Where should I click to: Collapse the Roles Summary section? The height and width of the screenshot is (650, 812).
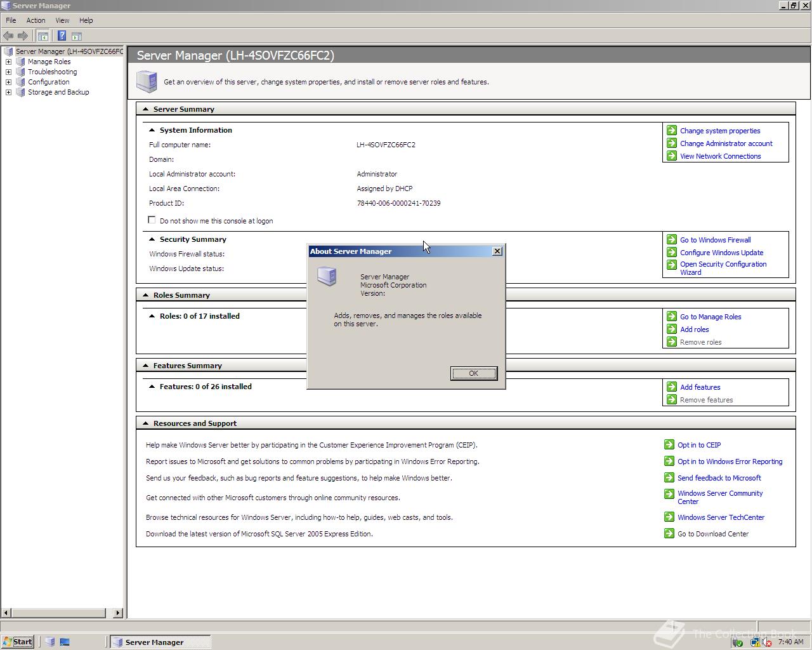pos(145,295)
